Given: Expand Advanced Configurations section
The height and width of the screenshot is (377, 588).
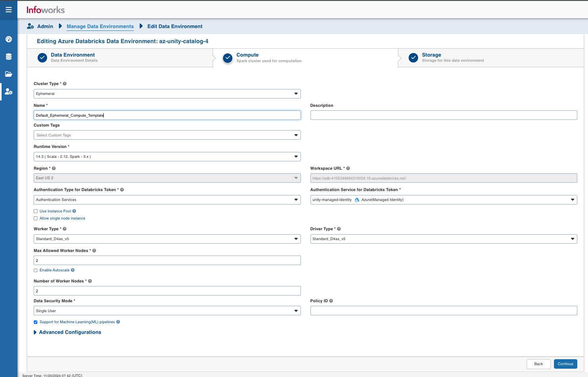Looking at the screenshot, I should click(67, 332).
